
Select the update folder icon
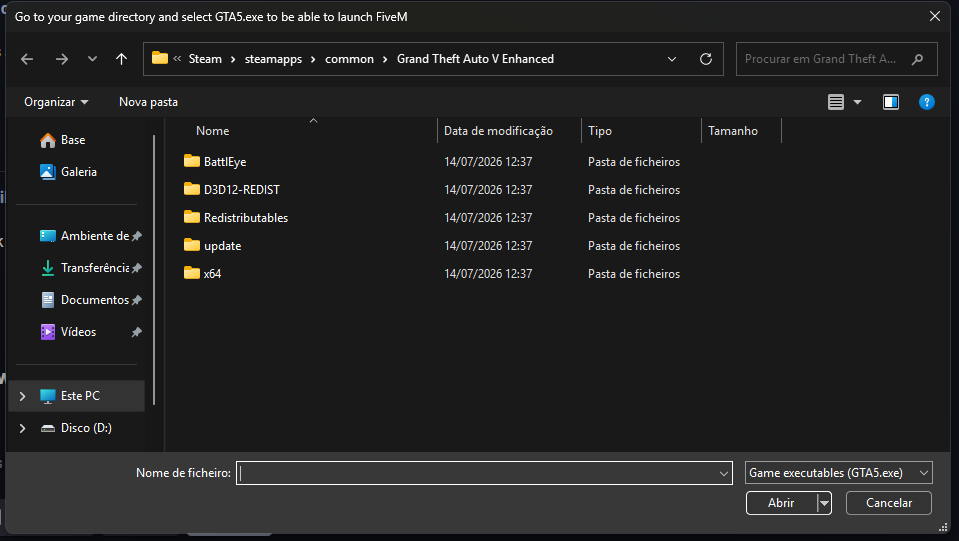(x=191, y=245)
